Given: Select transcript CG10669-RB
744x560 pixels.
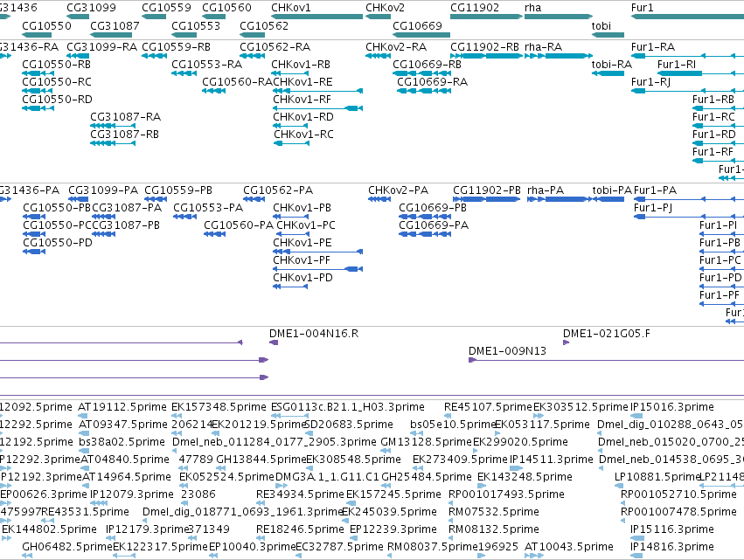Looking at the screenshot, I should click(427, 65).
